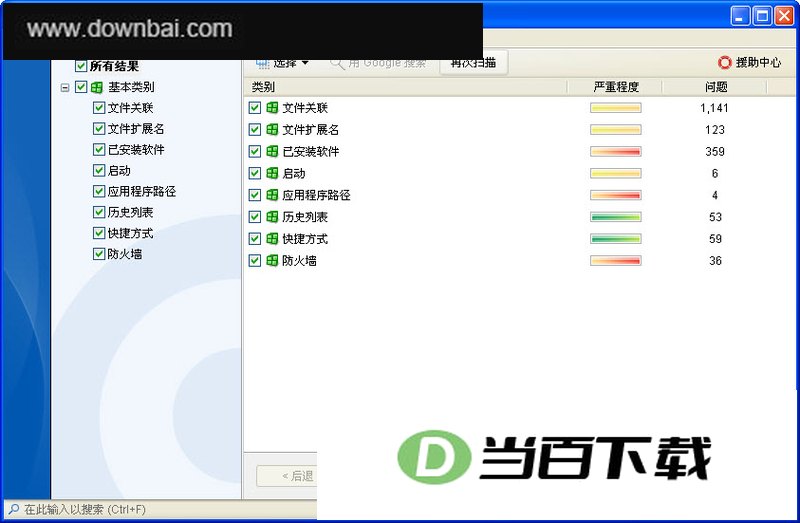This screenshot has width=800, height=523.
Task: Toggle the 基本类别 checkbox in tree
Action: (81, 87)
